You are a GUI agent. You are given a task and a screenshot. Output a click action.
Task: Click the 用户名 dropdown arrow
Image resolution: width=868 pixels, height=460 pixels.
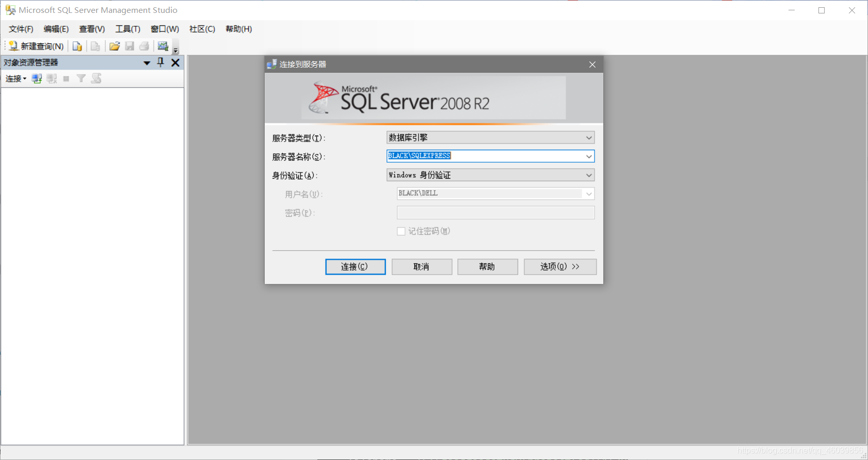point(589,194)
